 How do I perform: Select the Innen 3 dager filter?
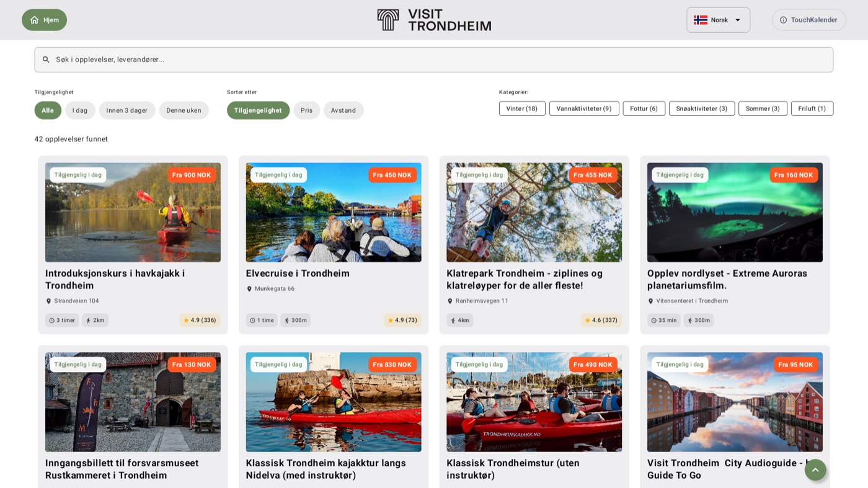127,110
